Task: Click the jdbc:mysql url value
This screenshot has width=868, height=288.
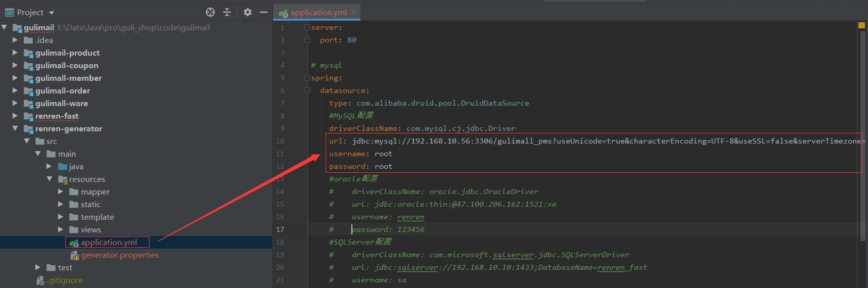Action: click(609, 141)
